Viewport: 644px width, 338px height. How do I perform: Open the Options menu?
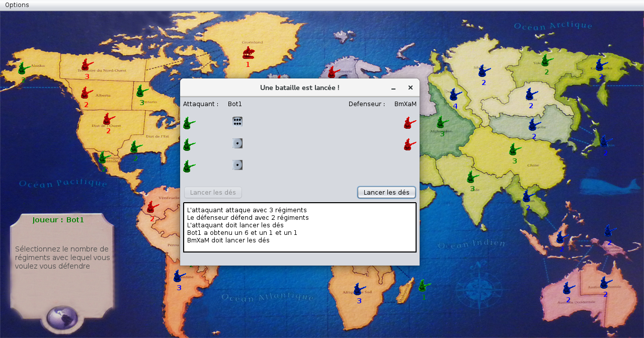[x=17, y=5]
